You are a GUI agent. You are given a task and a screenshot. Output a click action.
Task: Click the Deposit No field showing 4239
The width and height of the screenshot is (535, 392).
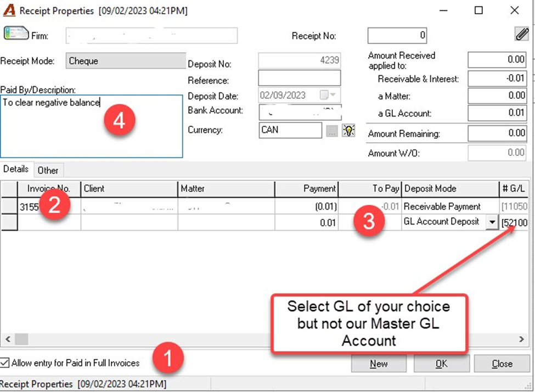pyautogui.click(x=299, y=61)
